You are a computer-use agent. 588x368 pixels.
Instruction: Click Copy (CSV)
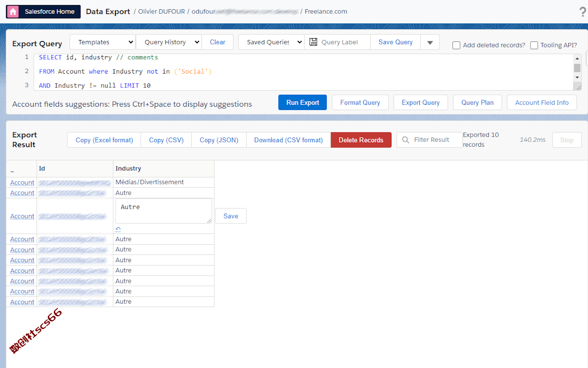(x=166, y=140)
